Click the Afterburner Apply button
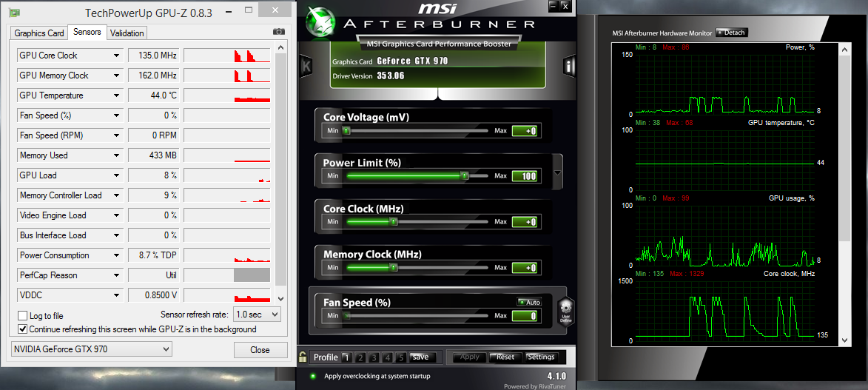Screen dimensions: 868x390 [469, 357]
